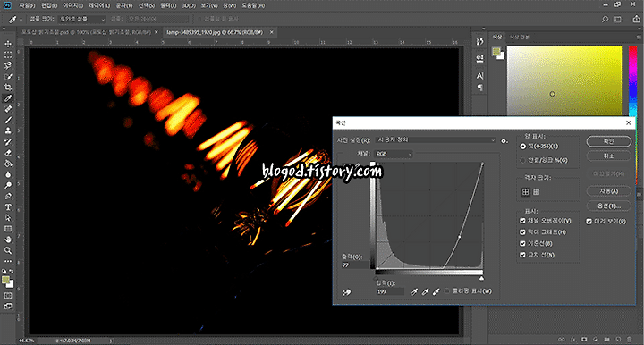Click the Cancel button in Curves
This screenshot has width=644, height=345.
(x=609, y=156)
